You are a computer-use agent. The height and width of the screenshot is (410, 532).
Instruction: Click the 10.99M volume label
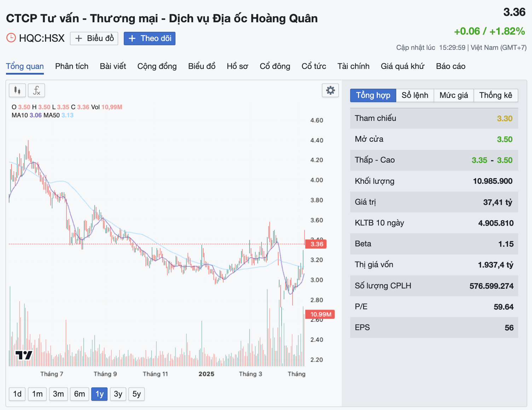pyautogui.click(x=320, y=314)
